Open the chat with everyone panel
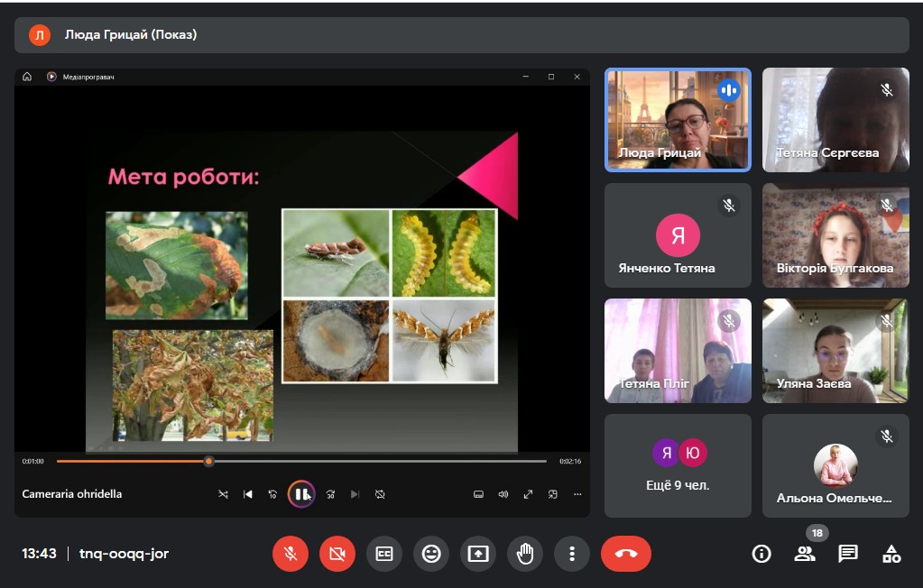 847,554
